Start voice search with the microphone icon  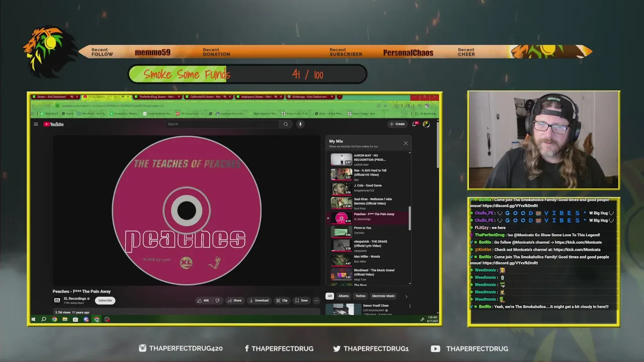click(300, 124)
